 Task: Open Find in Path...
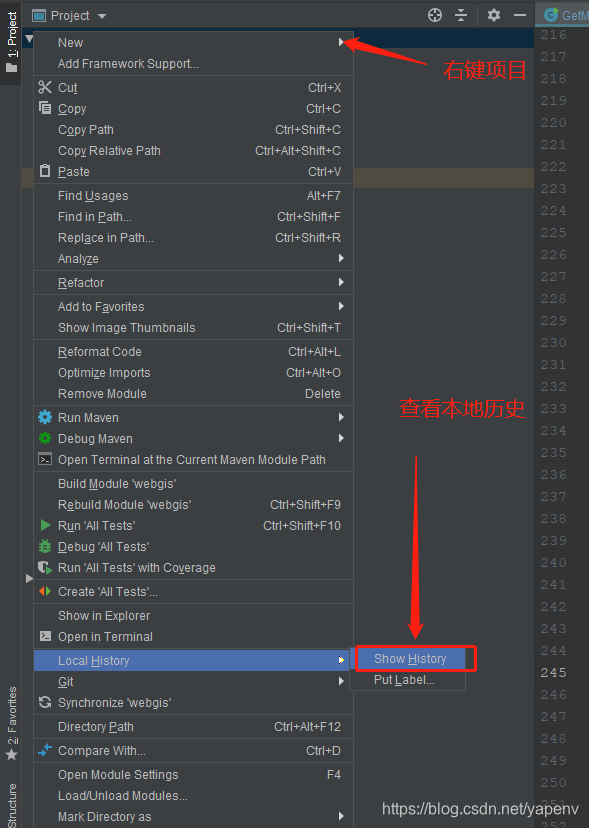[x=193, y=217]
